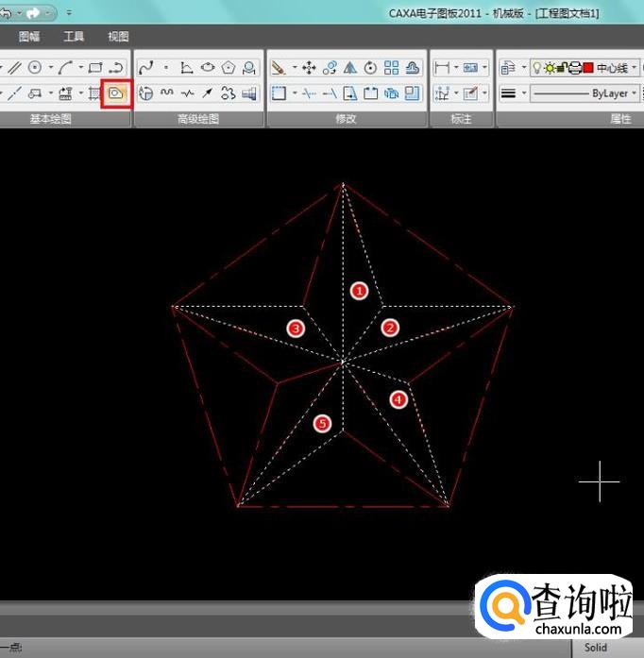The image size is (644, 658).
Task: Click the 修改 panel label
Action: 346,119
